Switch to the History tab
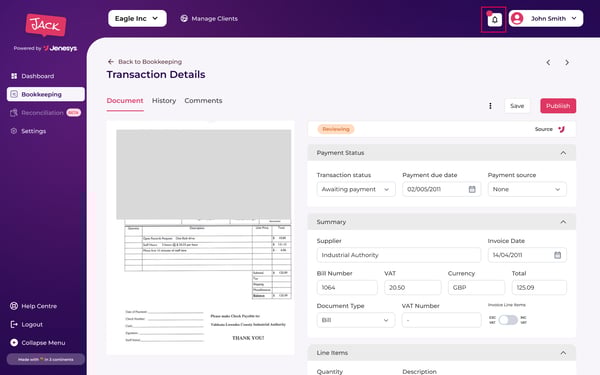600x375 pixels. tap(164, 101)
